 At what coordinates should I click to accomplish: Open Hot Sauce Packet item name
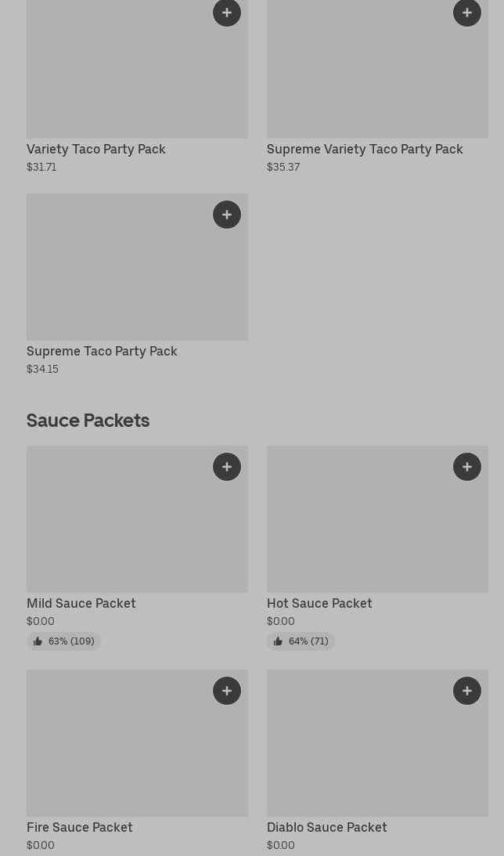tap(319, 603)
